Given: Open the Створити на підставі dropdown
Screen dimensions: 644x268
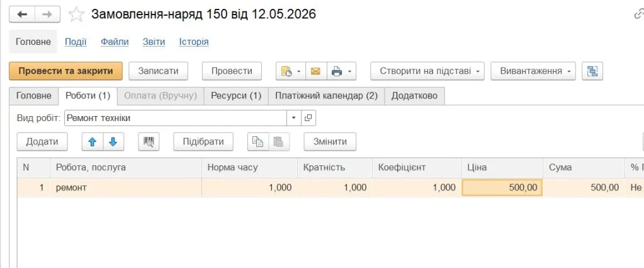Looking at the screenshot, I should pos(427,71).
